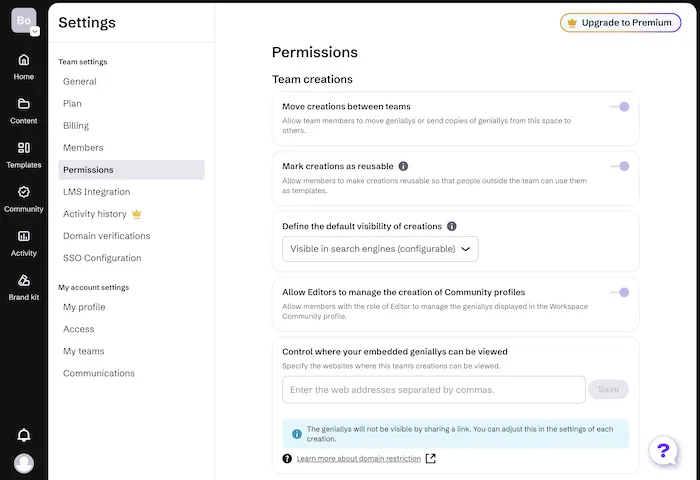Click the web addresses input field
Image resolution: width=700 pixels, height=480 pixels.
pyautogui.click(x=433, y=390)
